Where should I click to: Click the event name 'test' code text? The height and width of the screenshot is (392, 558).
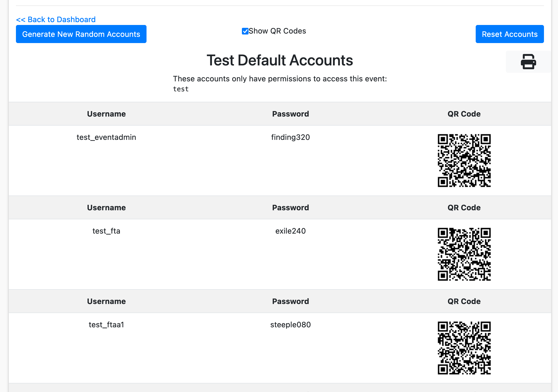(181, 89)
